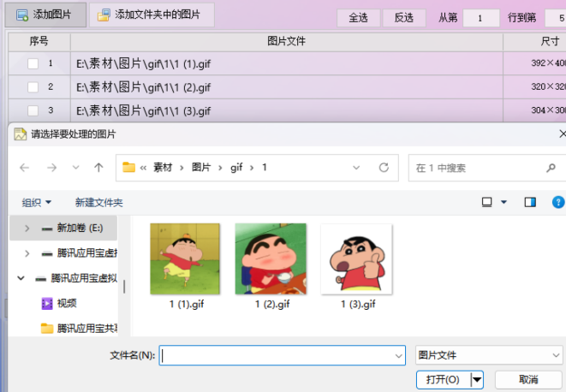Go forward with the right arrow
Viewport: 566px width, 392px height.
[51, 168]
